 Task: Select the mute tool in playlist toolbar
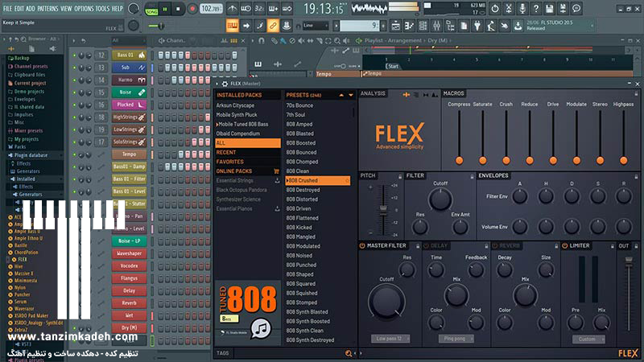pyautogui.click(x=301, y=41)
